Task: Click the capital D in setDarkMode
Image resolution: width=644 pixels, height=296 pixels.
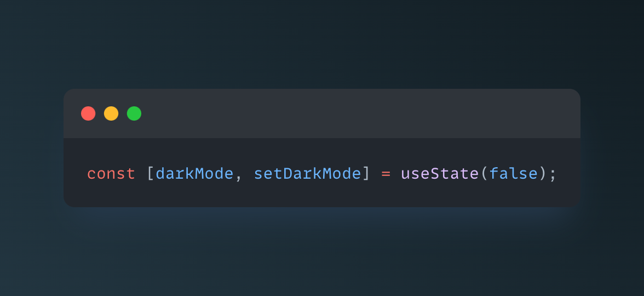Action: [288, 174]
